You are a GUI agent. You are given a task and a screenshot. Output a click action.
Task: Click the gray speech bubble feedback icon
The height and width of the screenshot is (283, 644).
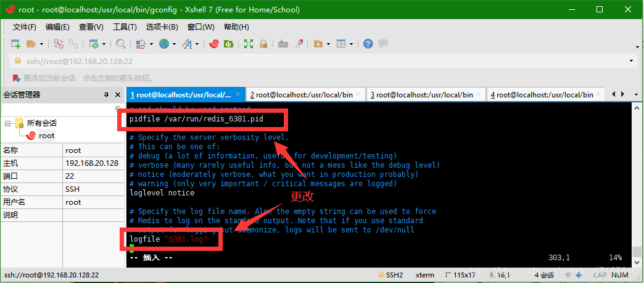pyautogui.click(x=383, y=44)
